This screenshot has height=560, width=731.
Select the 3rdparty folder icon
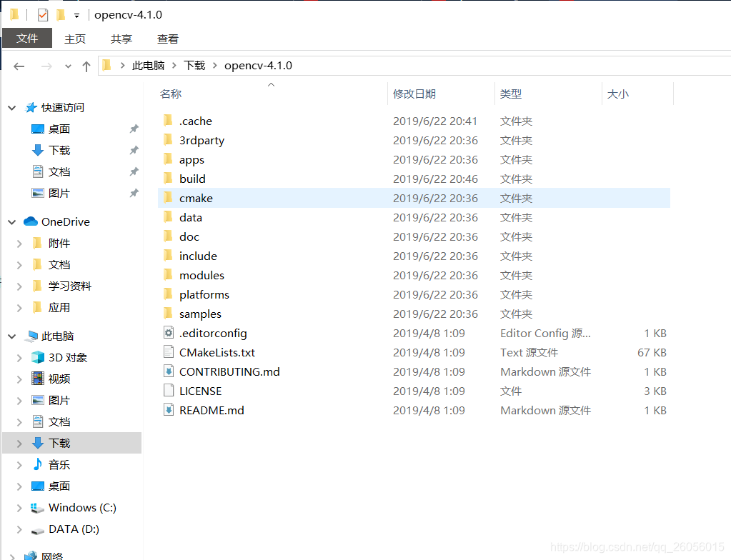click(x=169, y=140)
